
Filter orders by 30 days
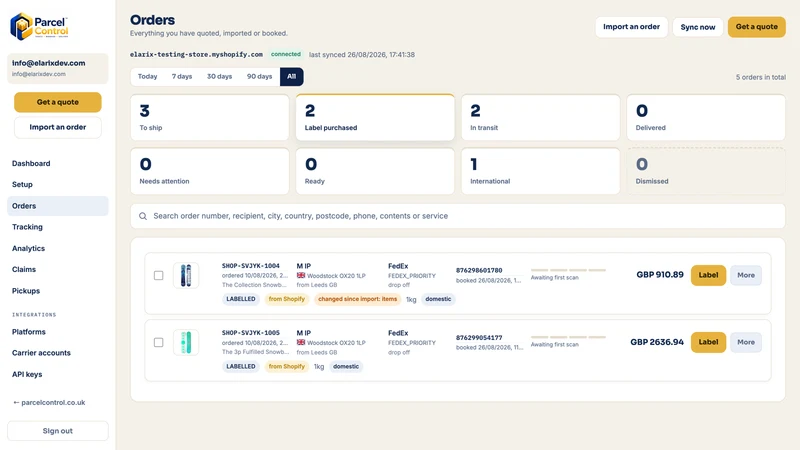219,77
